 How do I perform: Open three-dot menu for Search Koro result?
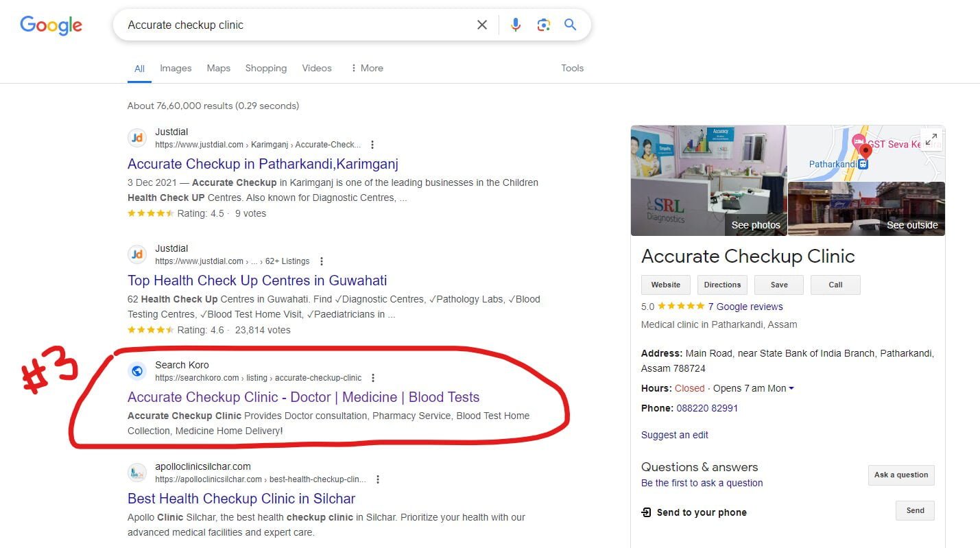pos(373,378)
